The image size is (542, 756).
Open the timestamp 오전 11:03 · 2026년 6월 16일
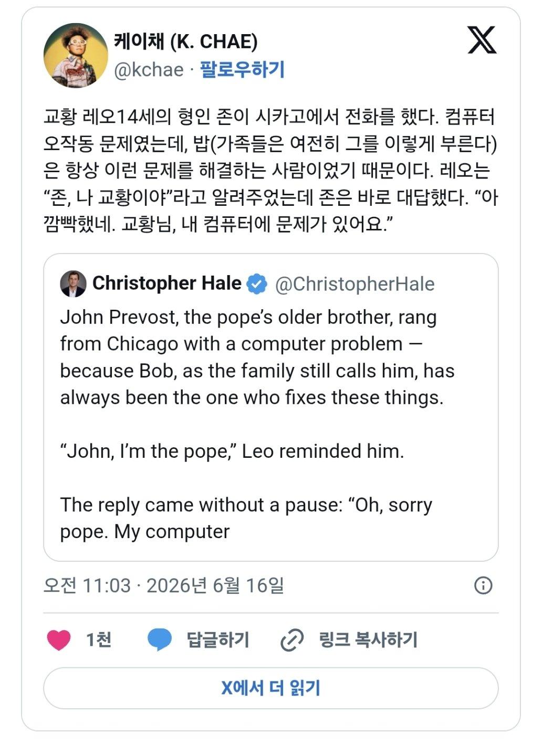pyautogui.click(x=163, y=585)
